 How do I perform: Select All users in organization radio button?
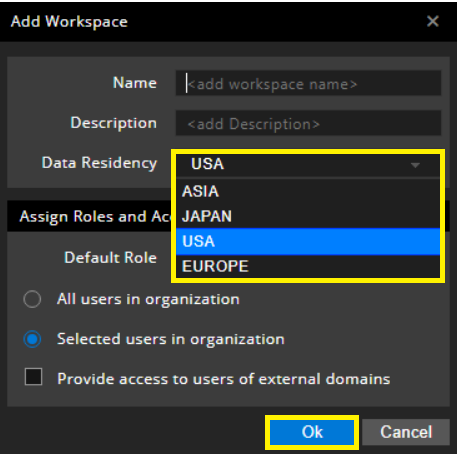click(x=32, y=299)
